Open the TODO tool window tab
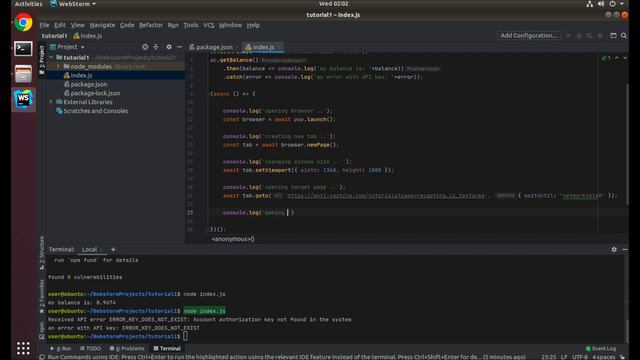This screenshot has height=360, width=640. (90, 349)
